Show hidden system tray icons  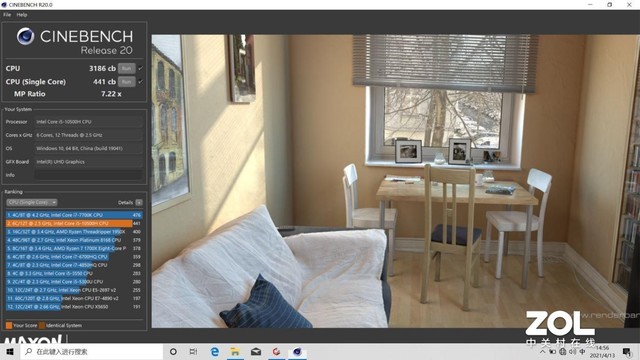pyautogui.click(x=542, y=351)
